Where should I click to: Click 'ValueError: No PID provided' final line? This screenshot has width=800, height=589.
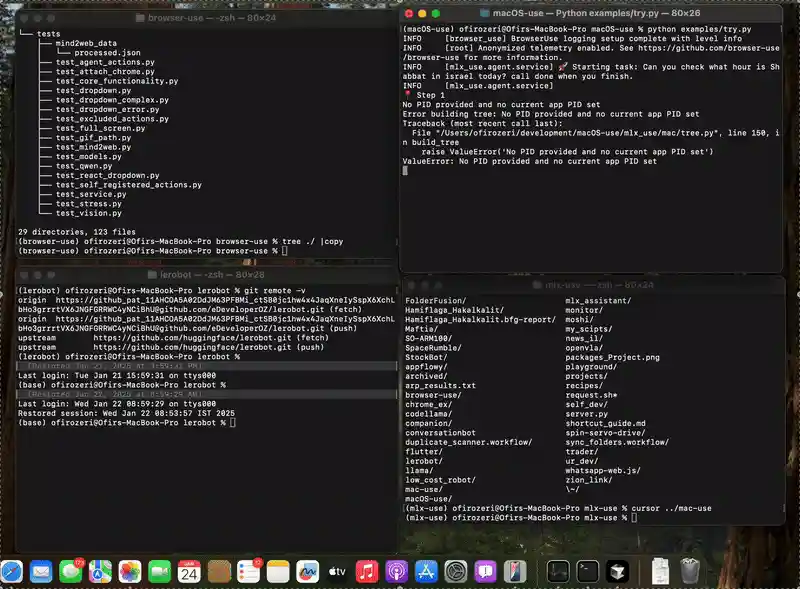click(530, 161)
